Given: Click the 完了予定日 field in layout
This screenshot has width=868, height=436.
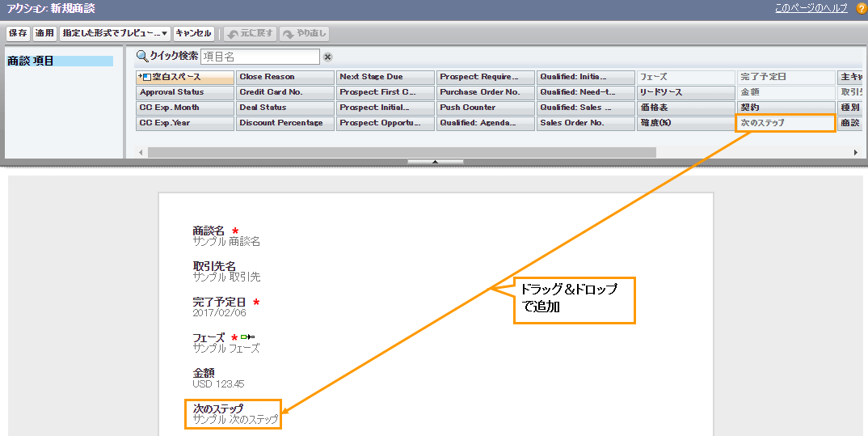Looking at the screenshot, I should click(x=226, y=307).
